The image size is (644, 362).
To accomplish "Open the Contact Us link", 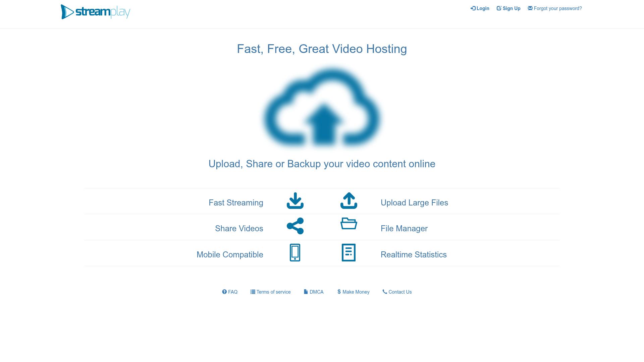I will pyautogui.click(x=397, y=292).
